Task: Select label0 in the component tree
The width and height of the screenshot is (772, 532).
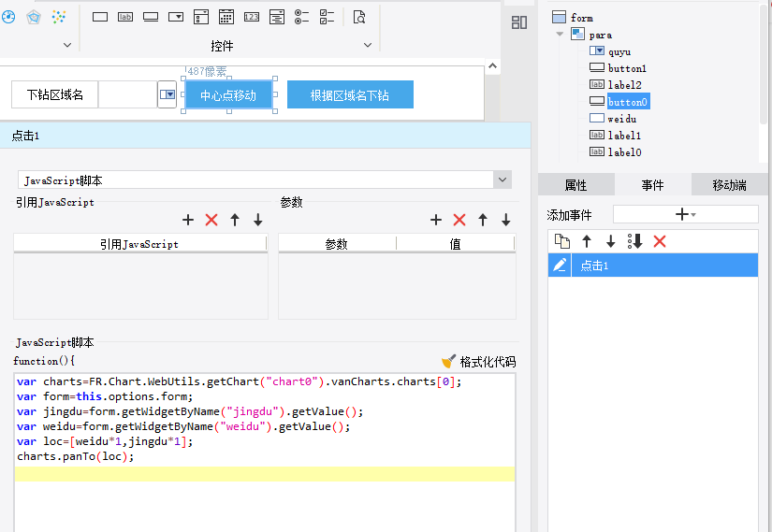Action: 616,152
